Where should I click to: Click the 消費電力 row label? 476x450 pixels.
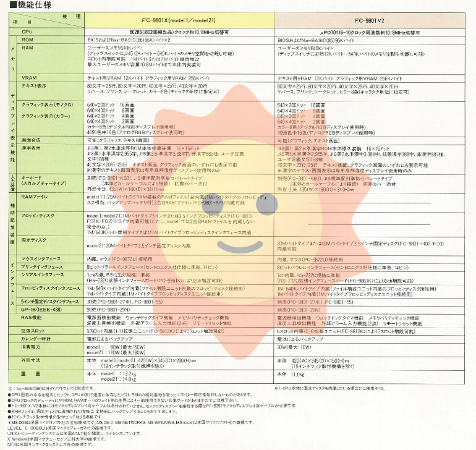[30, 347]
